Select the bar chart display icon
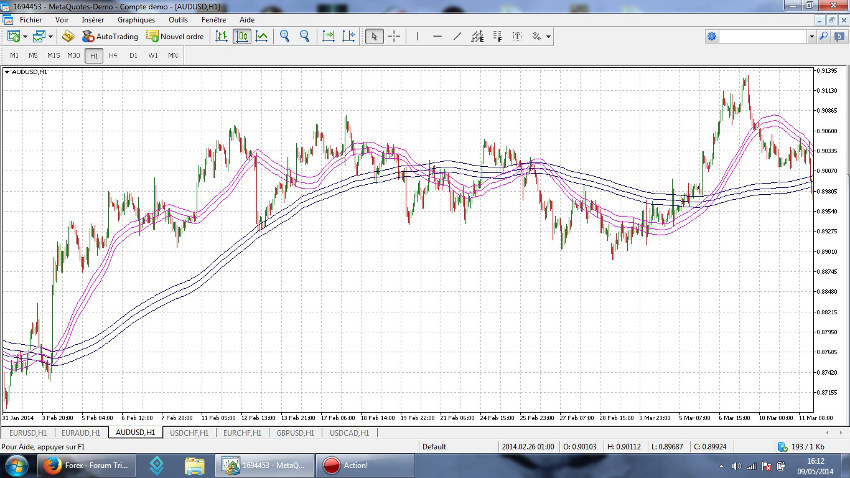850x478 pixels. point(222,36)
